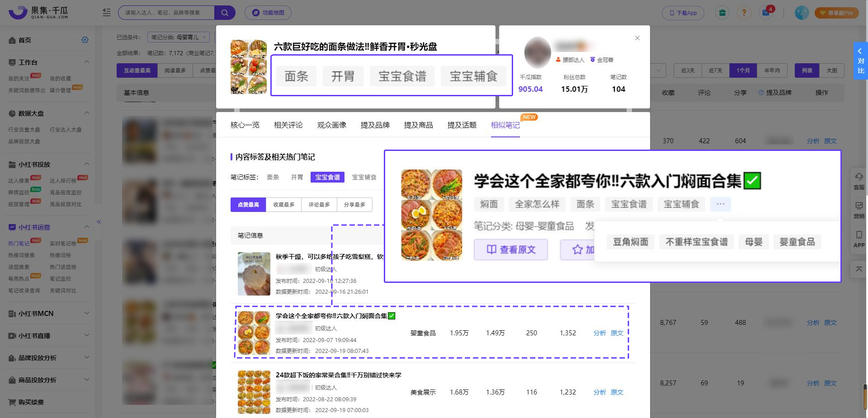Click the homepage settings gear icon
Image resolution: width=868 pixels, height=418 pixels.
(x=85, y=40)
